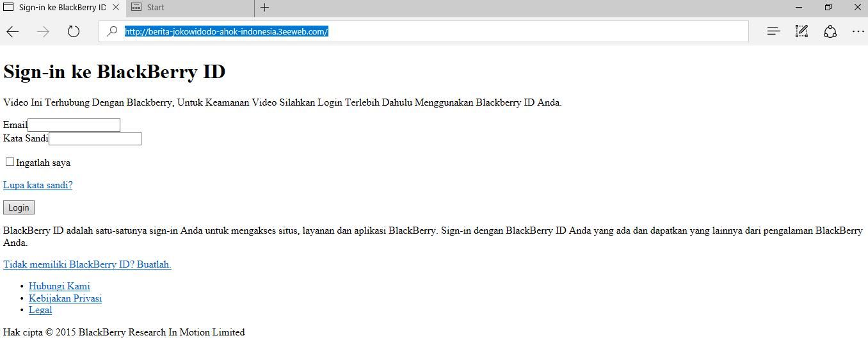Follow Tidak memiliki BlackBerry ID? Buatlah link
Viewport: 868px width, 363px height.
coord(87,264)
